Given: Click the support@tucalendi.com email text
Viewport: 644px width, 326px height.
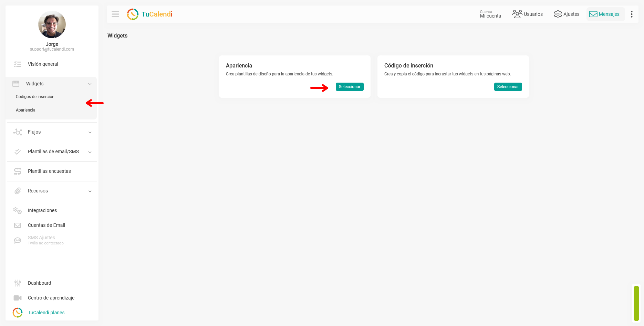Looking at the screenshot, I should pyautogui.click(x=52, y=49).
